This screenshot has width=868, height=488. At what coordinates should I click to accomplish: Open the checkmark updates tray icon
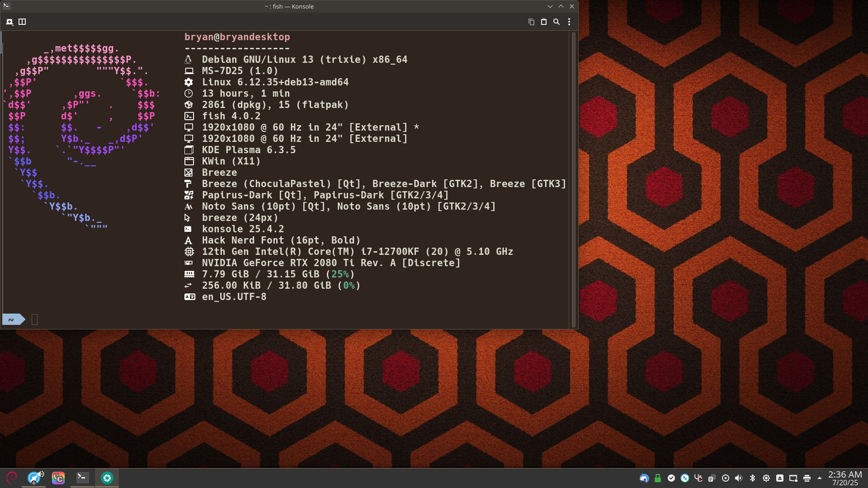click(x=671, y=478)
